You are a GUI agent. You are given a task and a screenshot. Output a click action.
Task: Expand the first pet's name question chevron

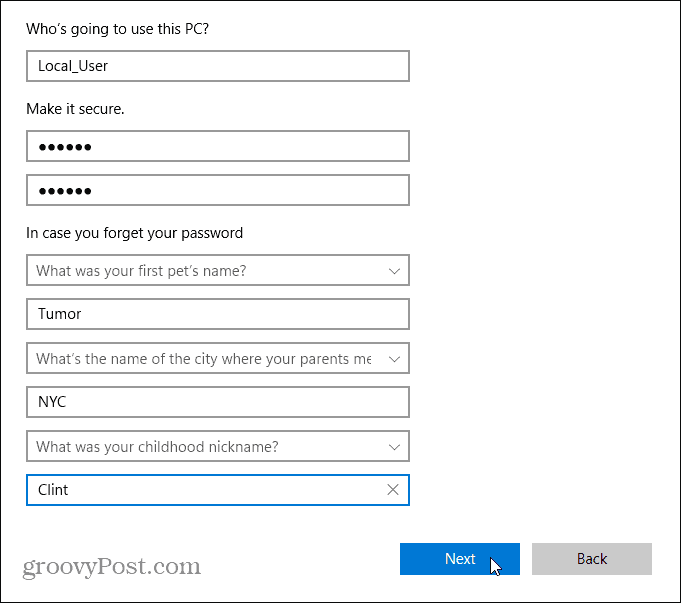coord(394,270)
